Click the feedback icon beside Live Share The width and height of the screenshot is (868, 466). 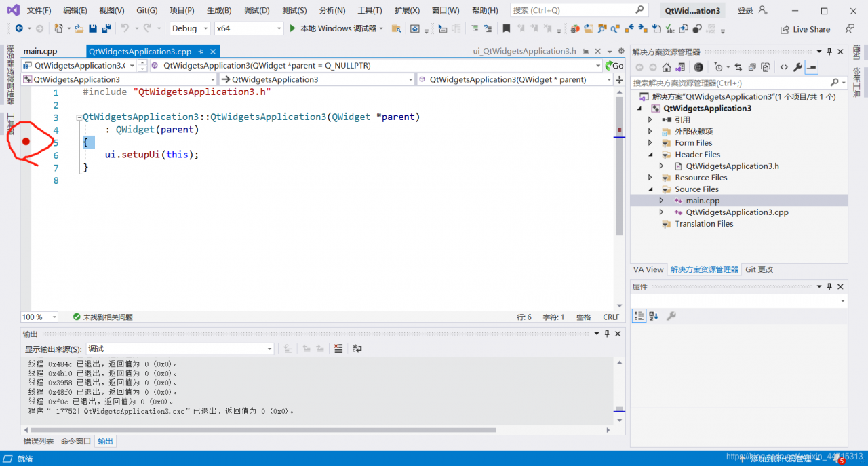pos(850,29)
